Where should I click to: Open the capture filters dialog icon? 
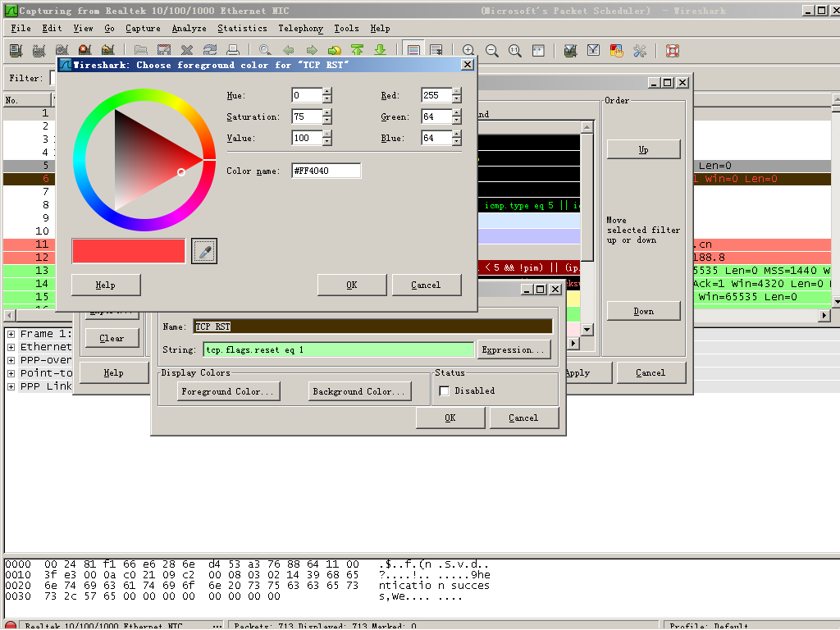click(571, 50)
